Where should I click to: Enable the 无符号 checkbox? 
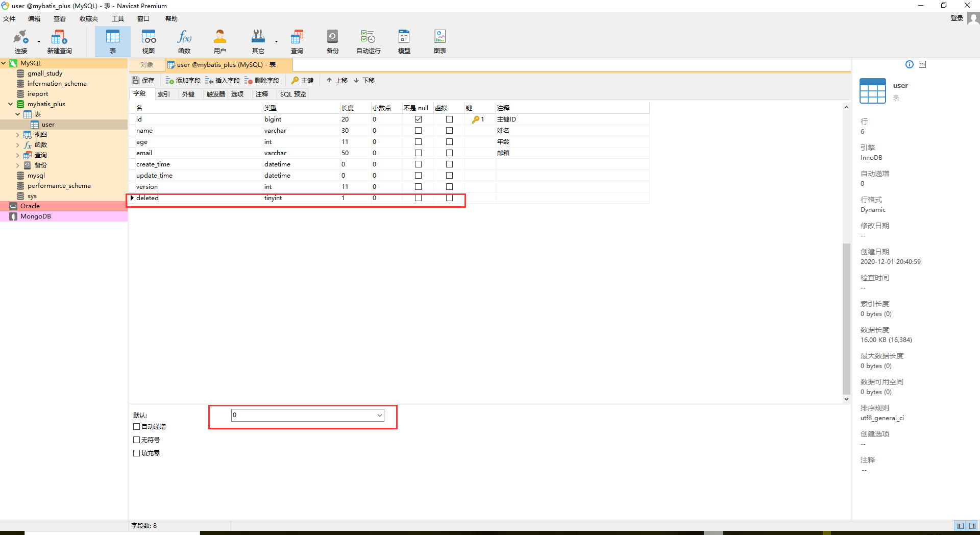(137, 440)
